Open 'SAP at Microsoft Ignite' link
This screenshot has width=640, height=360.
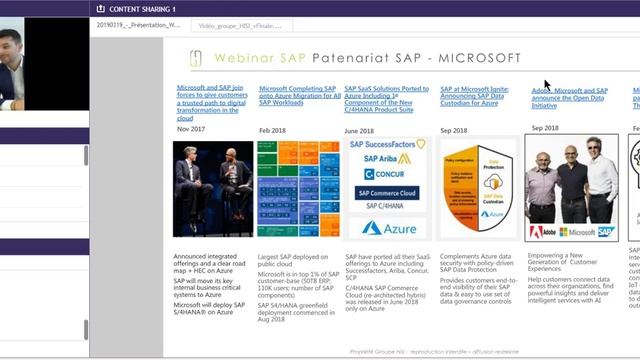pos(474,96)
